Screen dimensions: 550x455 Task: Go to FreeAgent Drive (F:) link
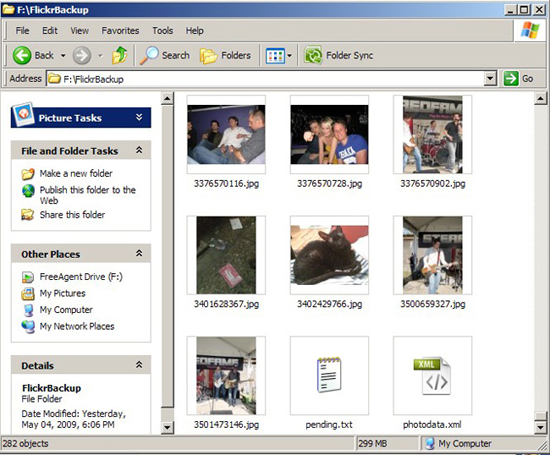81,277
